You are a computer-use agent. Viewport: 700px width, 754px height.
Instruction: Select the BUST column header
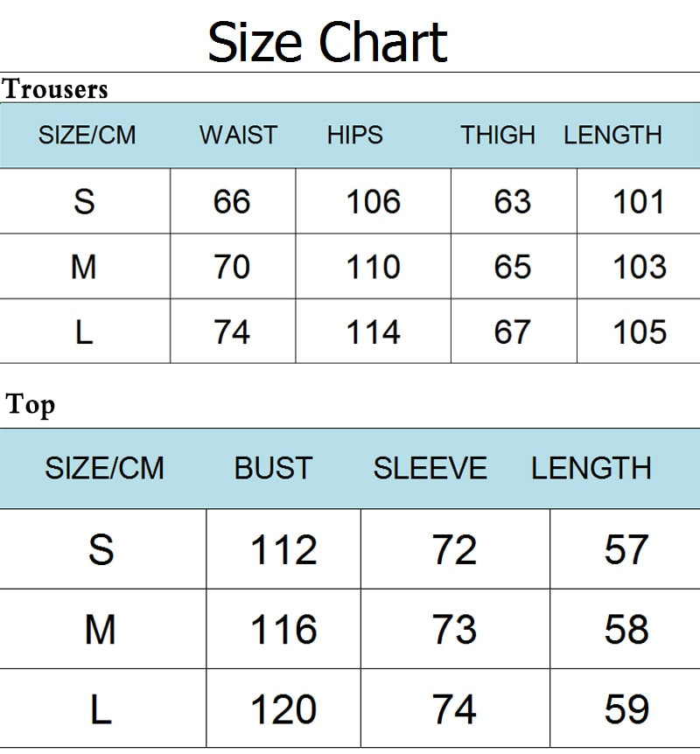coord(272,468)
